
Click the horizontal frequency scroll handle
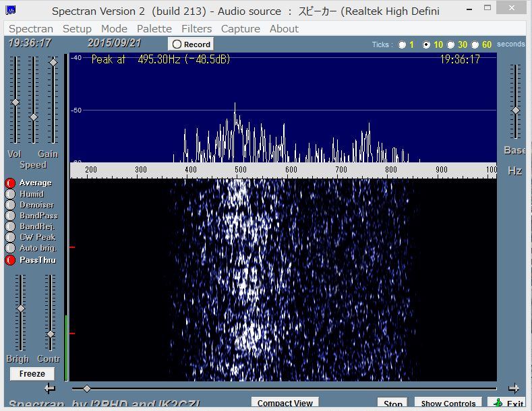(x=87, y=389)
